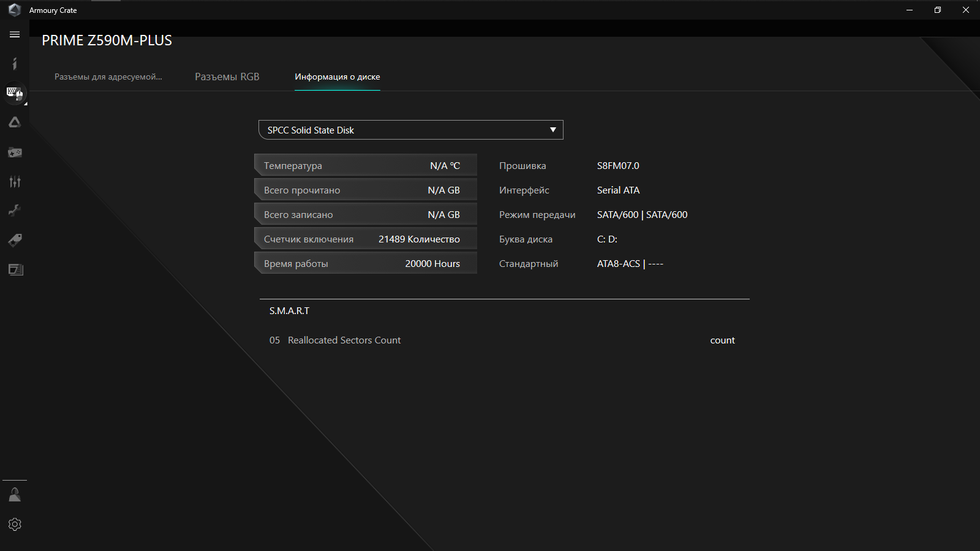Switch to the addressable headers tab
This screenshot has height=551, width=980.
108,77
